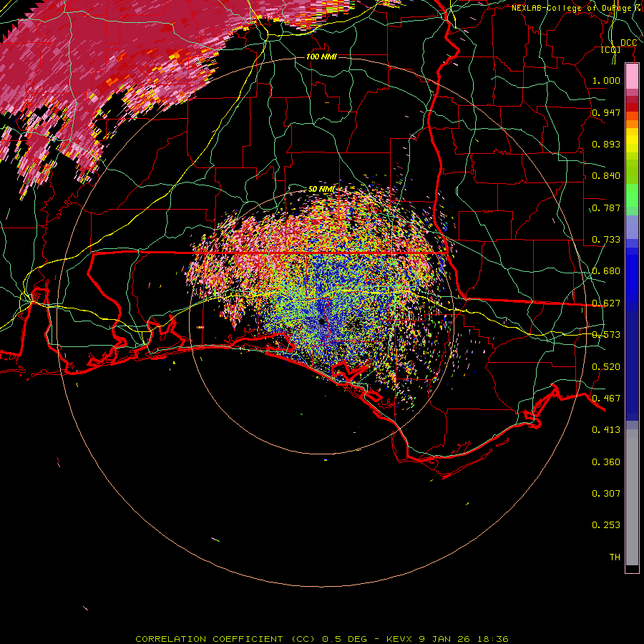Screen dimensions: 644x644
Task: Click the 0.467 scale value
Action: click(606, 399)
